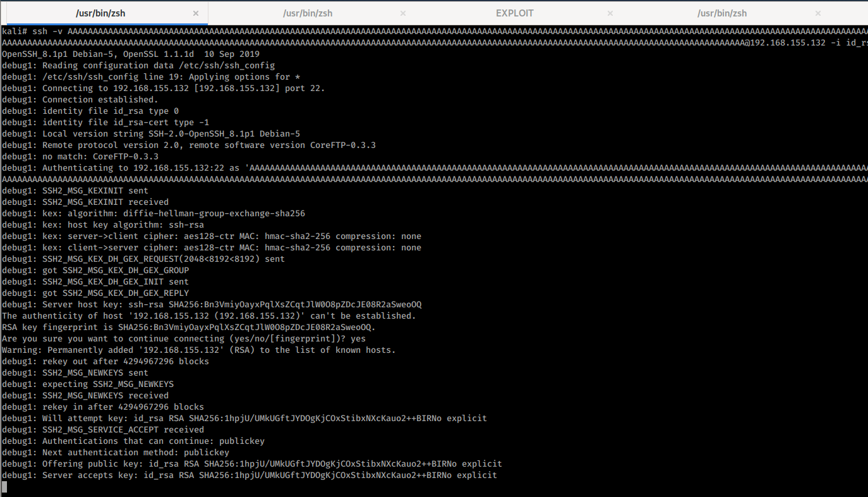Close the zsh tab right of EXPLOIT
This screenshot has height=497, width=868.
pyautogui.click(x=818, y=13)
